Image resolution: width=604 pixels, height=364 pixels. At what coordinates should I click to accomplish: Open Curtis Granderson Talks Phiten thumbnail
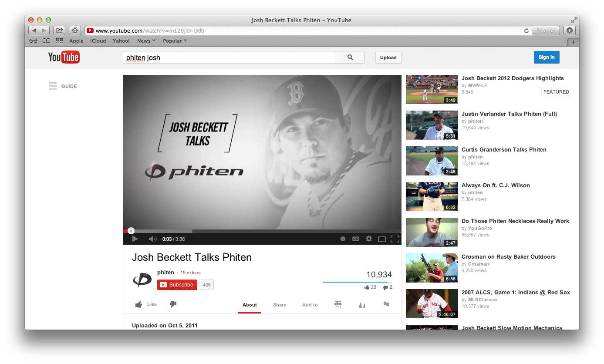[432, 161]
